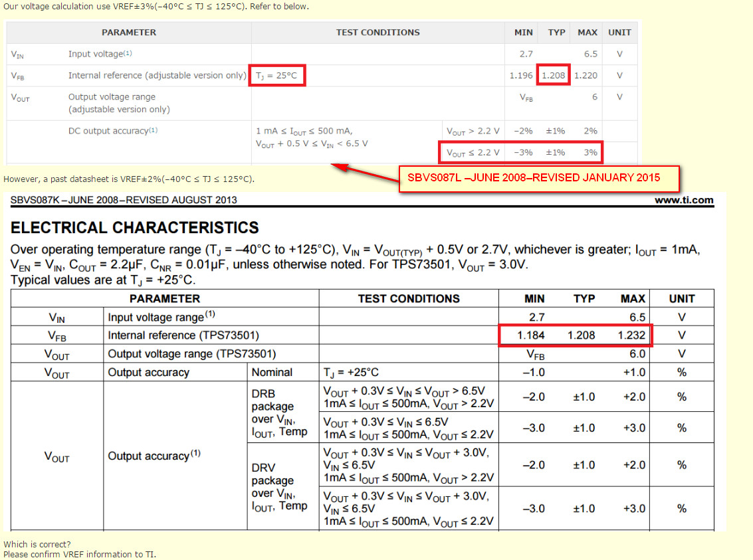The height and width of the screenshot is (560, 753).
Task: Select the 'VOUT ≤ 2.2 V' condition in upper table
Action: point(473,153)
